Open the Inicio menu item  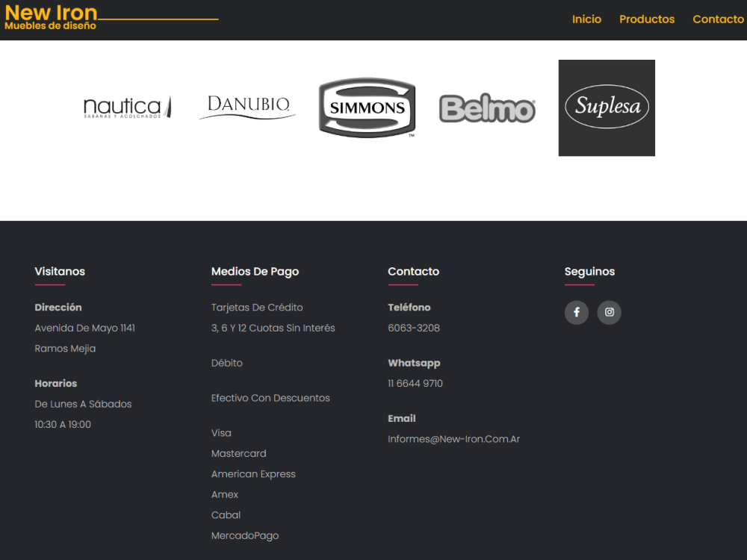pyautogui.click(x=586, y=19)
